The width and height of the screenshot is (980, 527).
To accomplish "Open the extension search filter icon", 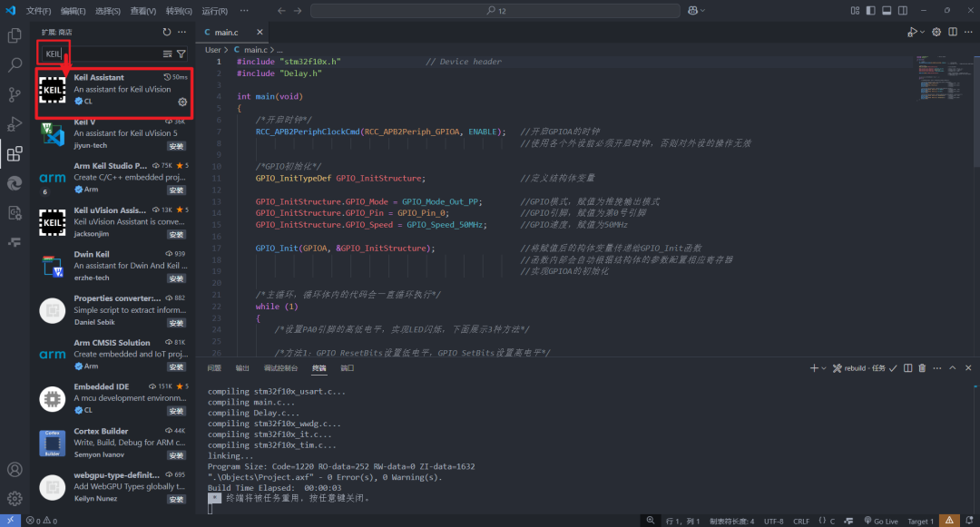I will [x=181, y=54].
